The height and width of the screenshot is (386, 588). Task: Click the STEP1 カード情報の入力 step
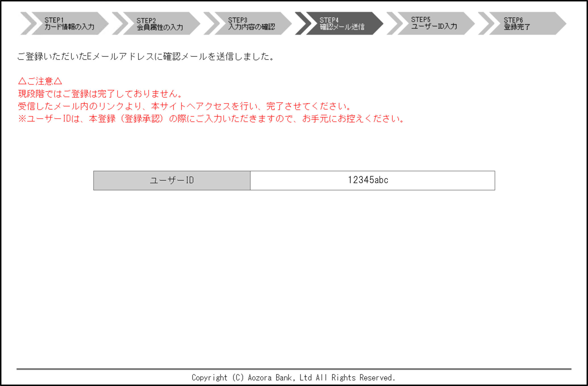tap(69, 24)
